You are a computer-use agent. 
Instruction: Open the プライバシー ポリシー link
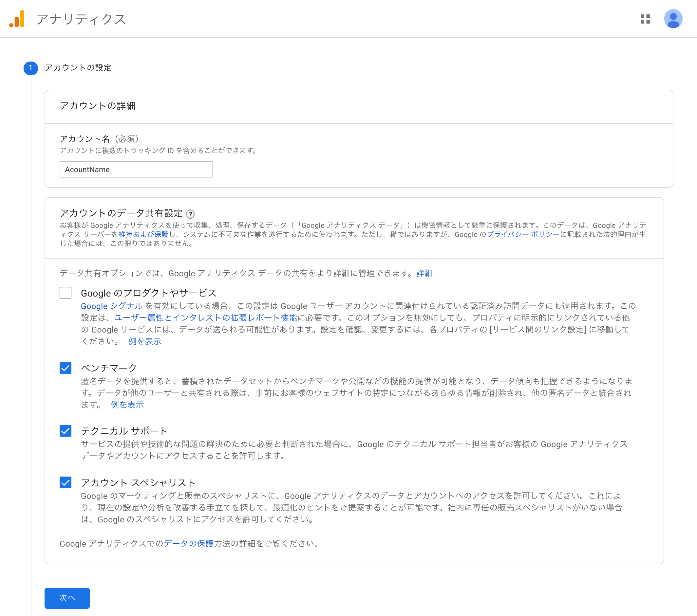tap(523, 234)
